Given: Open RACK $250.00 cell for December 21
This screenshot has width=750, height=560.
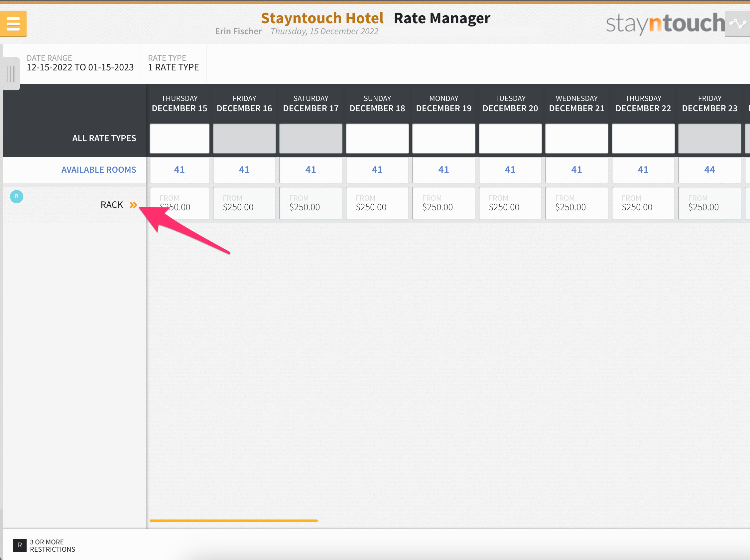Looking at the screenshot, I should [x=576, y=203].
